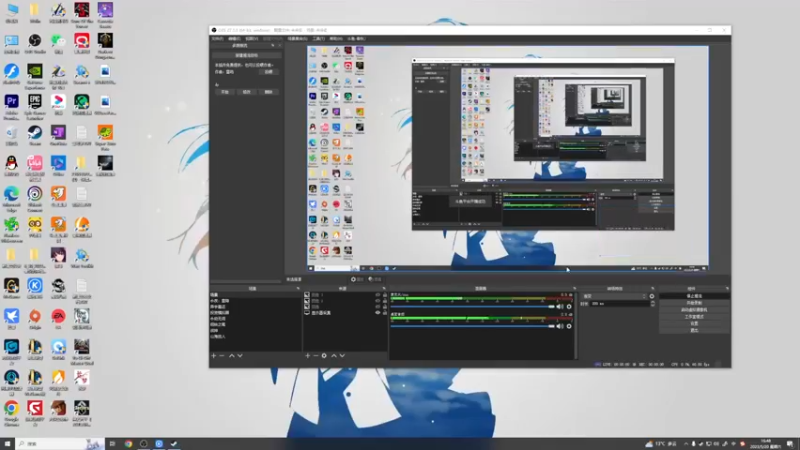
Task: Open OBS Studio desktop shortcut
Action: 35,44
